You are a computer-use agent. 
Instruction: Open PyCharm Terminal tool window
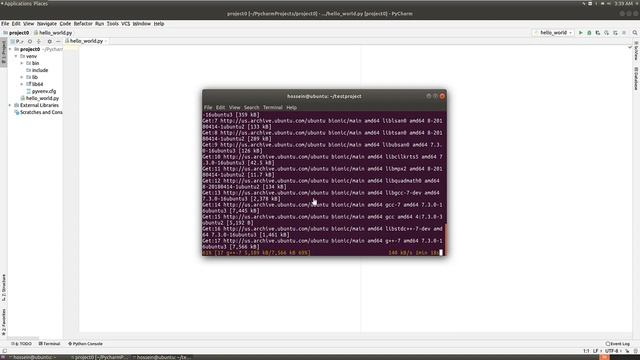coord(49,344)
